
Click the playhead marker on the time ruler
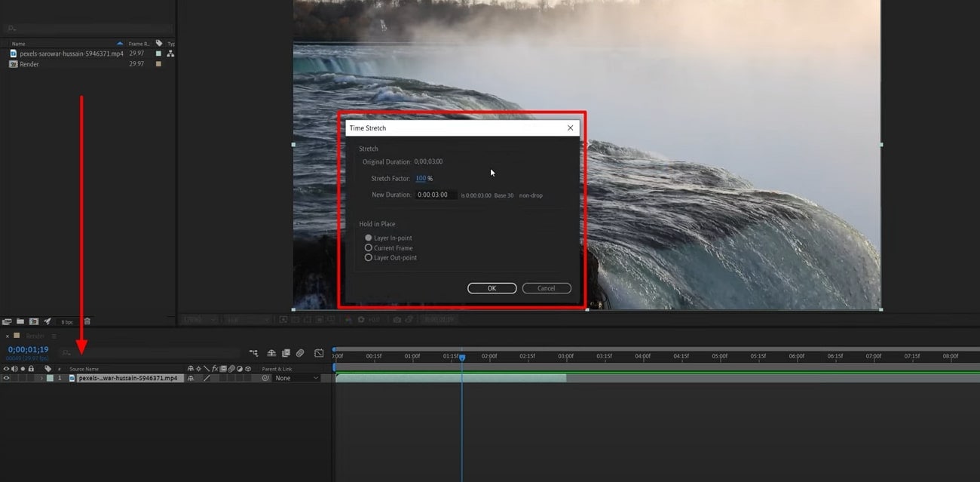click(x=462, y=358)
